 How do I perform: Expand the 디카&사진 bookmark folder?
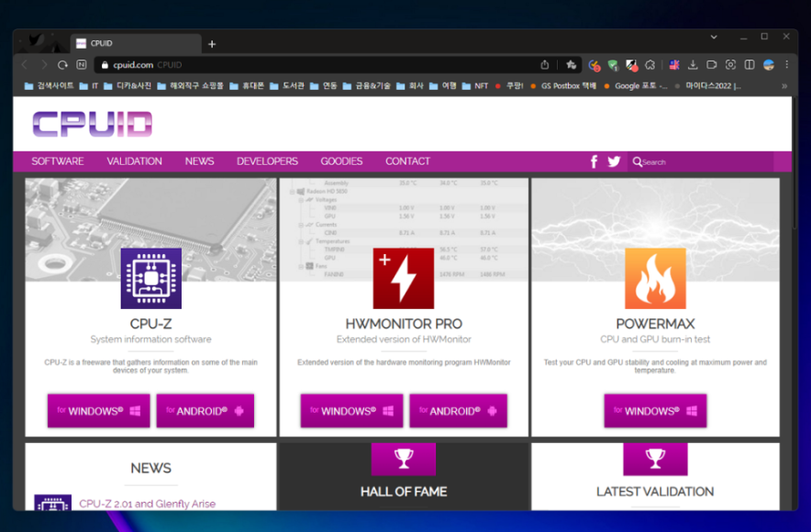click(x=128, y=86)
